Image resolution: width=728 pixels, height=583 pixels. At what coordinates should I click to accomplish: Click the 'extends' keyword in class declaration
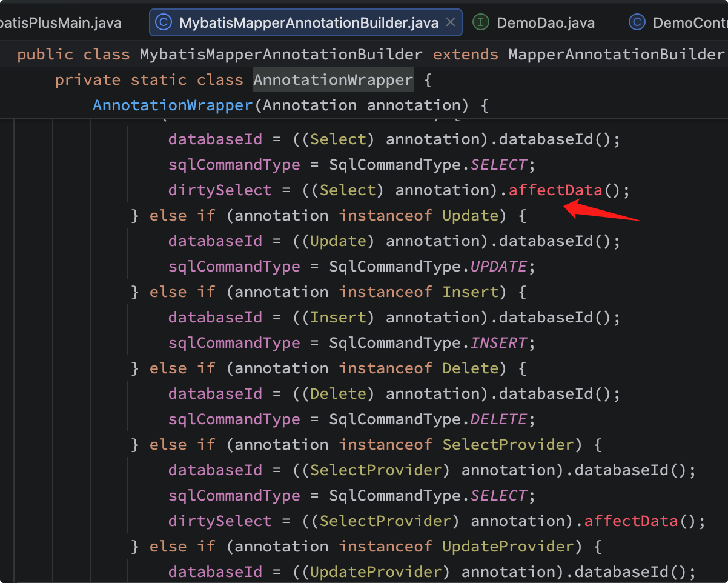point(466,55)
